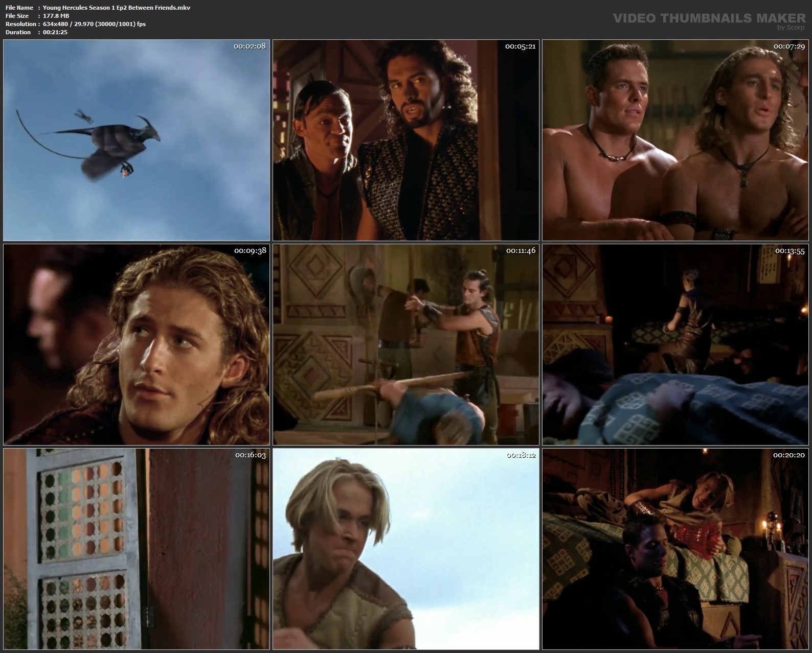Click the long-haired man close-up at 00:09:38
The width and height of the screenshot is (812, 653).
pos(137,344)
